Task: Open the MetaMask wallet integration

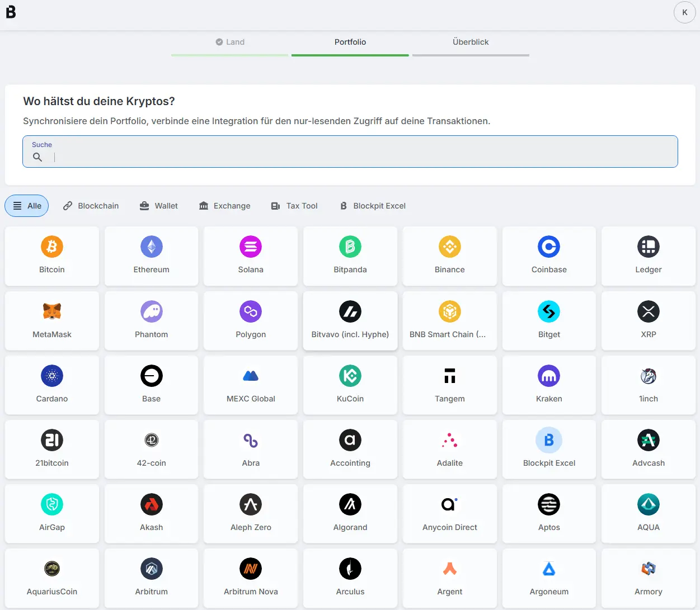Action: coord(52,321)
